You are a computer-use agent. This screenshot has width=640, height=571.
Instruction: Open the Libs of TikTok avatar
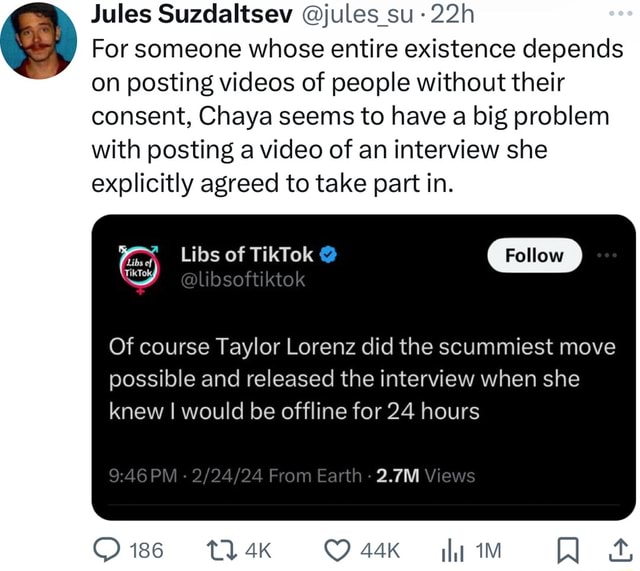[x=140, y=267]
